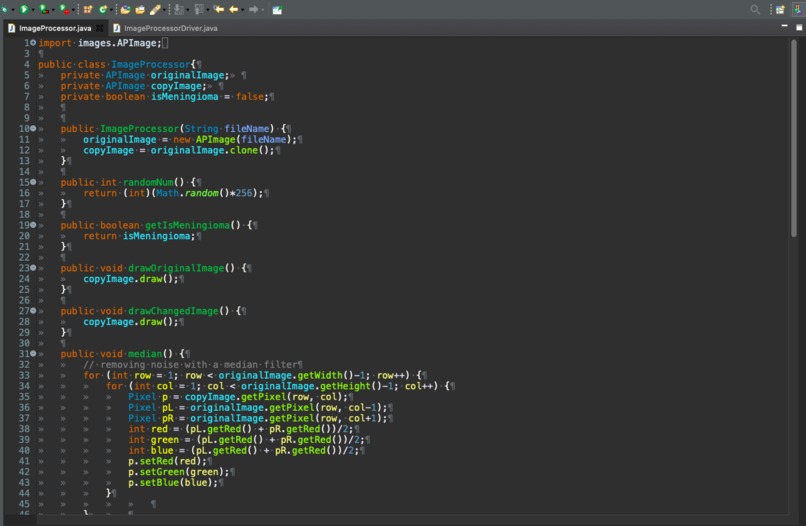Click the highlighter Toggle Mark Occurrences icon
806x526 pixels.
pos(155,9)
